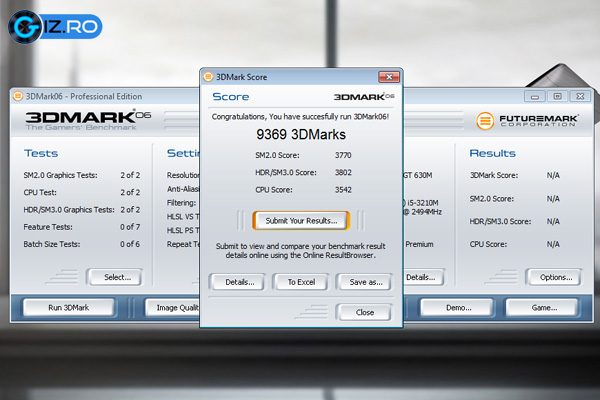Viewport: 600px width, 400px height.
Task: Click Results CPU Score: N/A value
Action: (x=553, y=244)
